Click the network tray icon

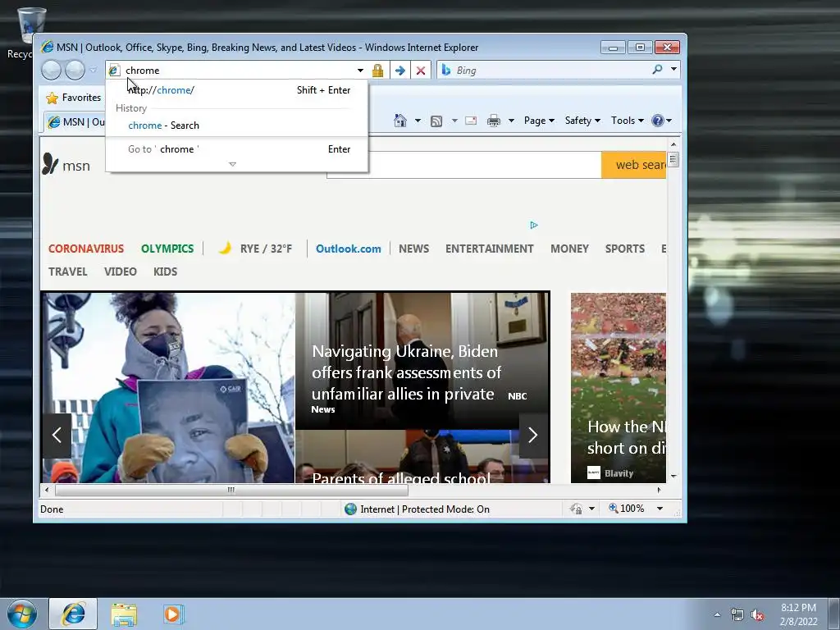(737, 615)
